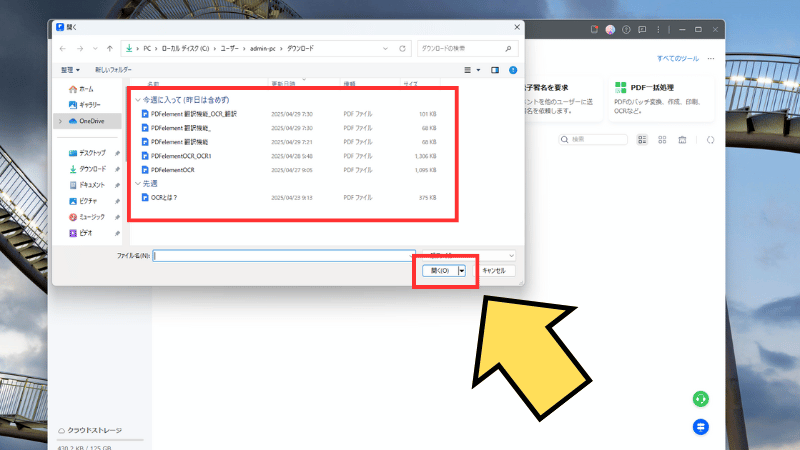Toggle the preview pane icon
Image resolution: width=800 pixels, height=450 pixels.
[x=495, y=70]
